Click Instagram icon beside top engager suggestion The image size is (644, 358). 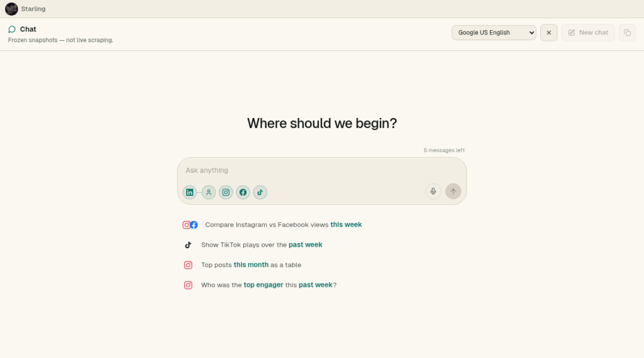pos(188,285)
